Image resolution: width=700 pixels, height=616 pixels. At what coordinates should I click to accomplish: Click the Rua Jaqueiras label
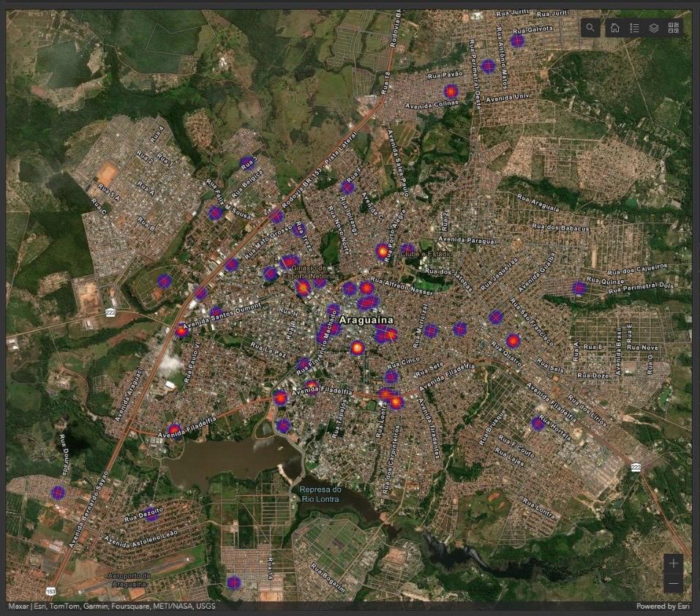(500, 274)
